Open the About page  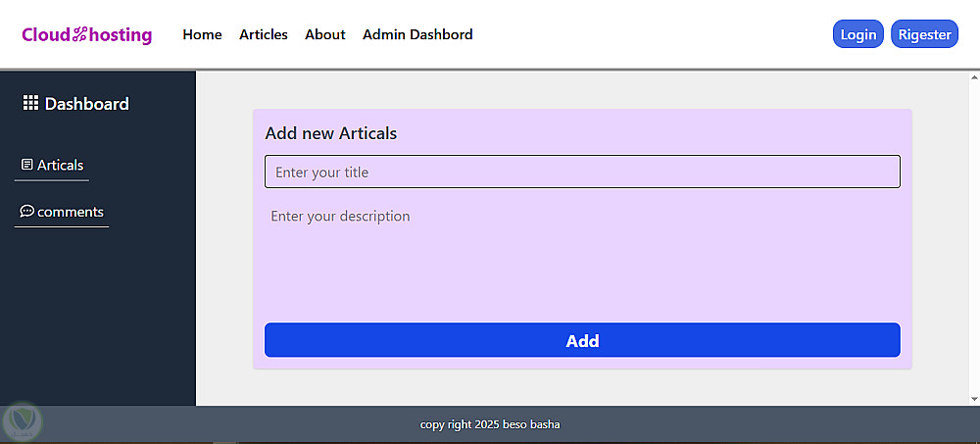324,34
